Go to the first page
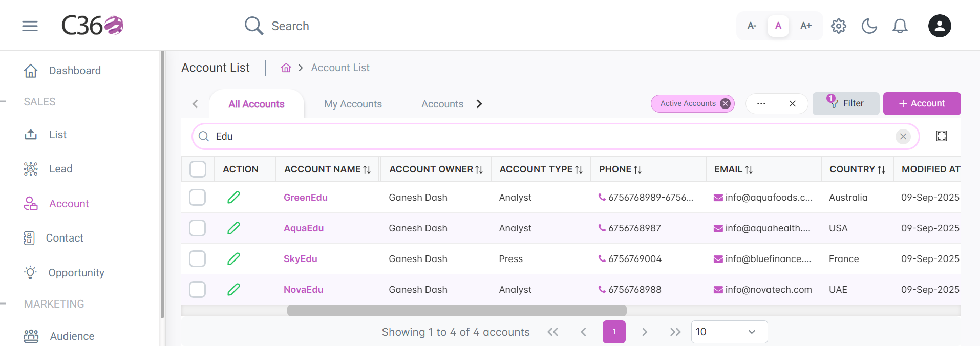The height and width of the screenshot is (346, 980). point(553,332)
